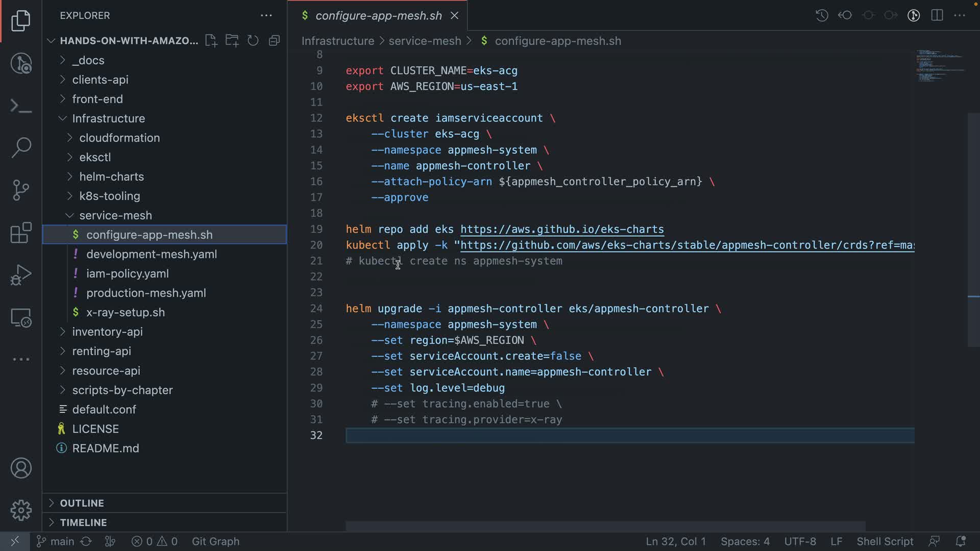This screenshot has height=551, width=980.
Task: Open production-mesh.yaml in the file tree
Action: (x=146, y=293)
